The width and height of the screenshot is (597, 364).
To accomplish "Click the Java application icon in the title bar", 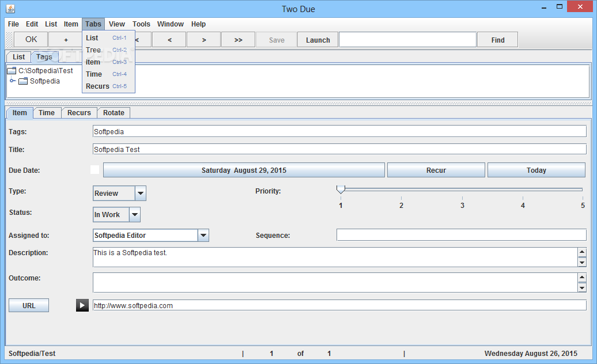I will point(10,9).
